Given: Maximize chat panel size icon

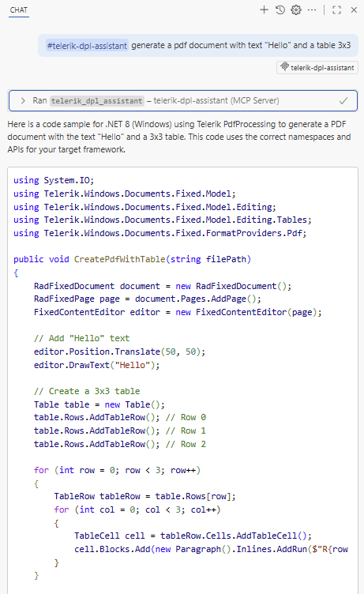Looking at the screenshot, I should (336, 9).
